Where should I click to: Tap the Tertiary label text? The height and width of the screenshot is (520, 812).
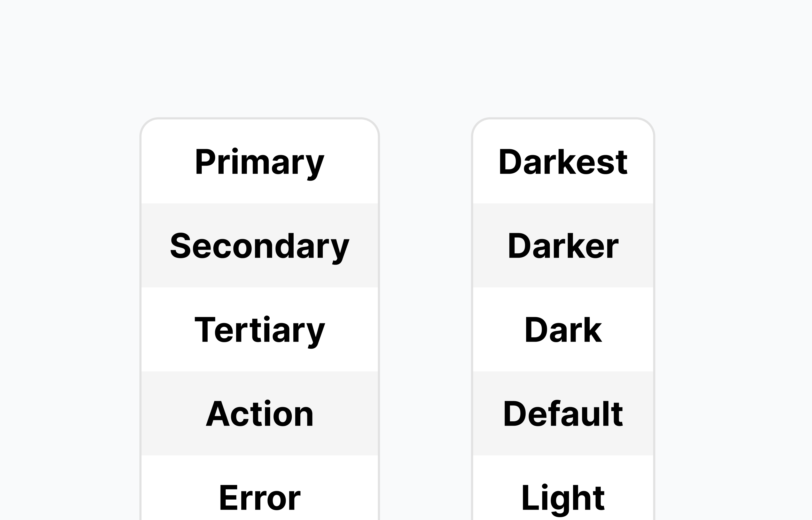tap(259, 330)
